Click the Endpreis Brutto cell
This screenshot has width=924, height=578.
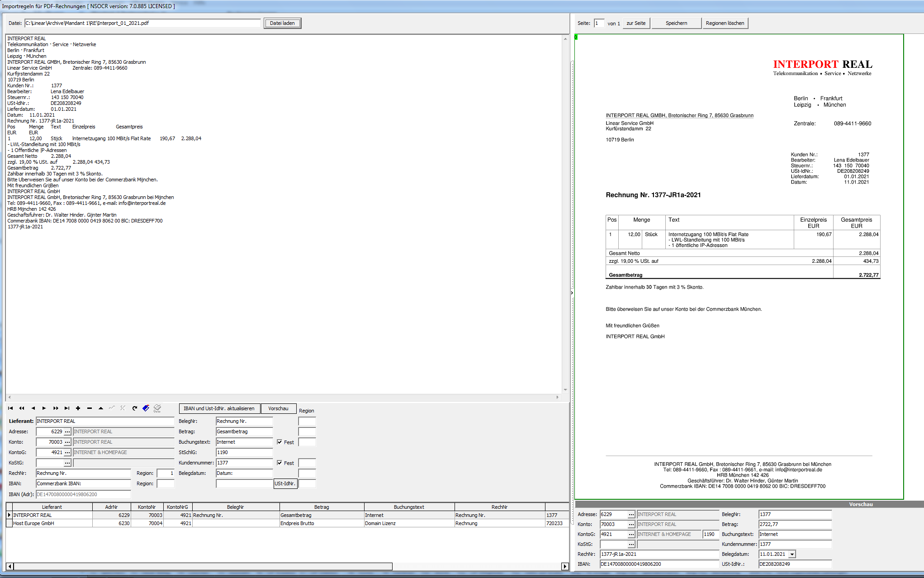[322, 523]
